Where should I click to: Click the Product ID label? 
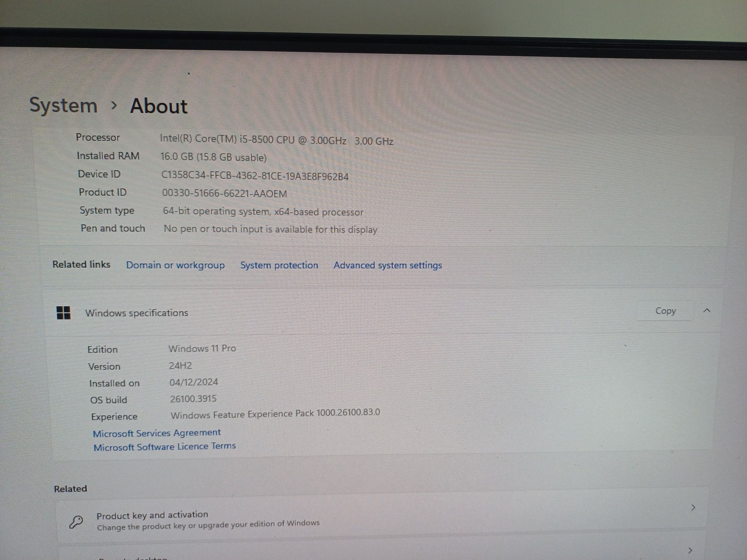pos(103,192)
